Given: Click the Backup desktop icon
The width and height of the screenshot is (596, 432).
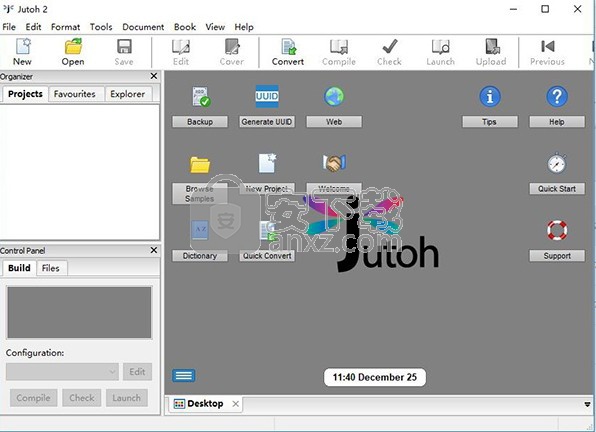Looking at the screenshot, I should pos(201,97).
